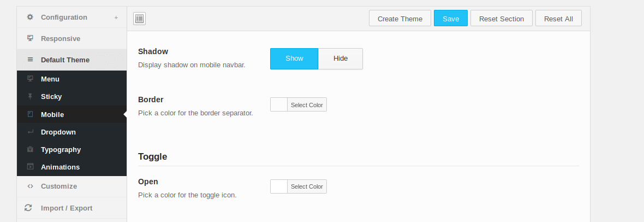Click the Dropdown return-arrow icon
Image resolution: width=644 pixels, height=222 pixels.
coord(30,132)
